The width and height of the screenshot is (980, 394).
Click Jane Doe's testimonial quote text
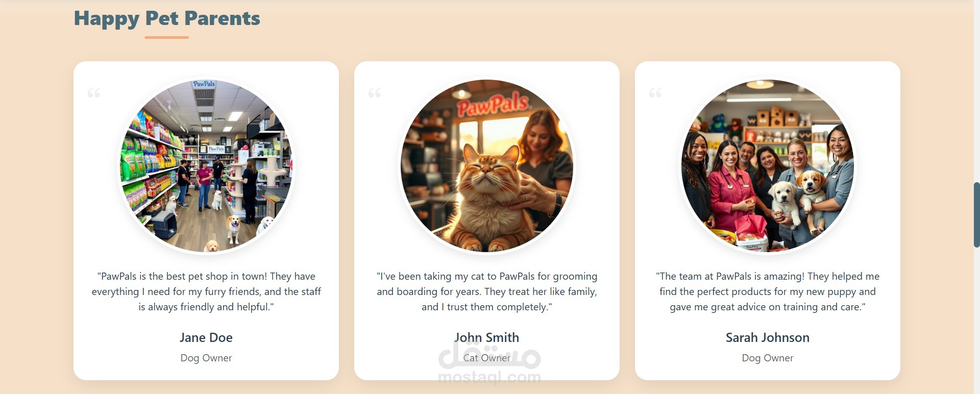tap(206, 291)
